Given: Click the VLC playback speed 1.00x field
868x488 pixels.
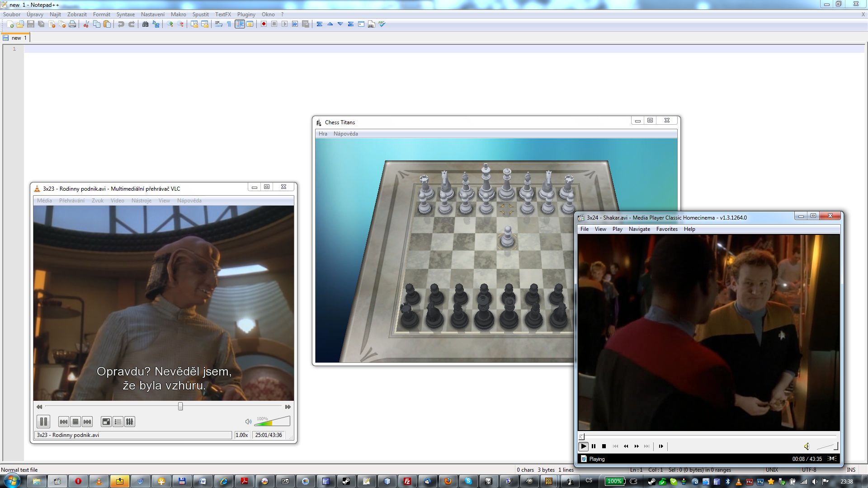Looking at the screenshot, I should click(242, 435).
